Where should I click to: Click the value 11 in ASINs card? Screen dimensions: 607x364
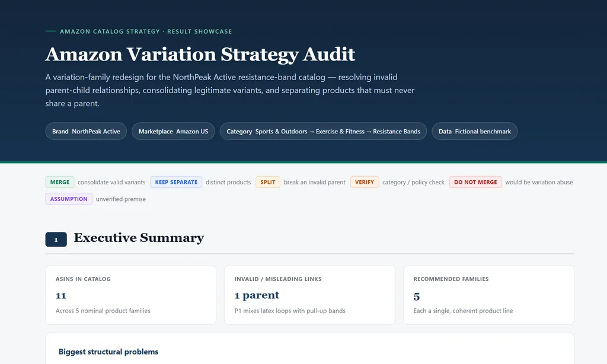61,295
